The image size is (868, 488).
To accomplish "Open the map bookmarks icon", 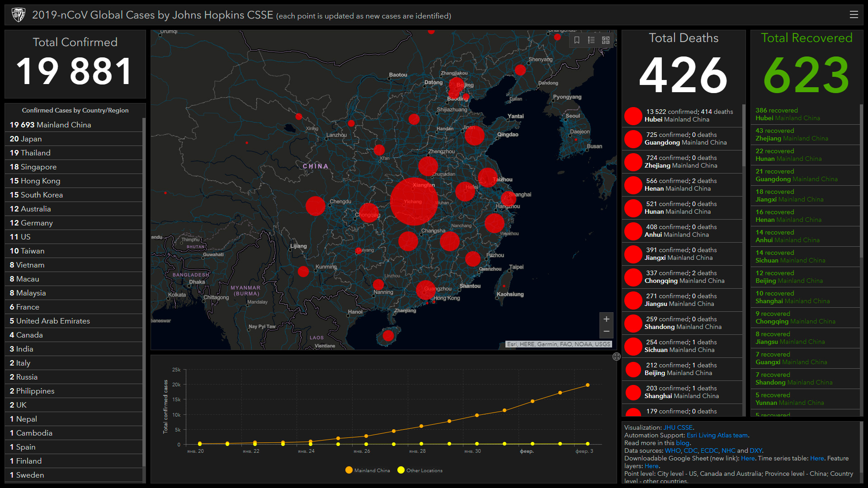I will (577, 40).
